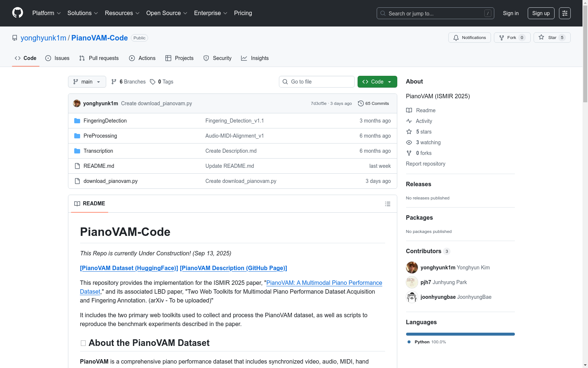
Task: Click the tag icon next to Tags
Action: pos(153,82)
